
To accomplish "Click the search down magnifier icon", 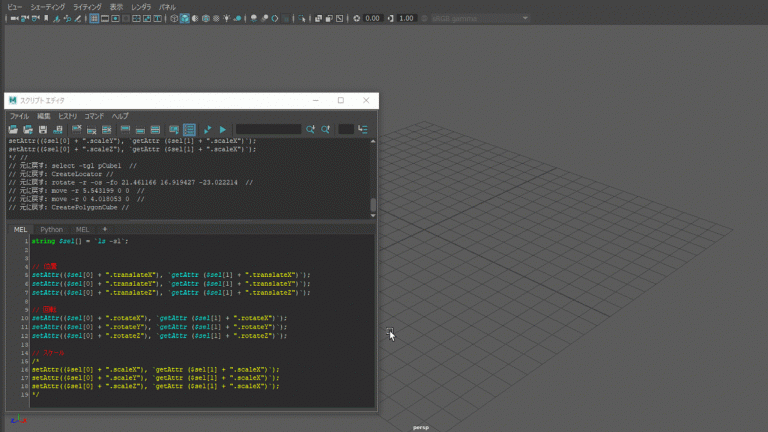I will point(311,129).
